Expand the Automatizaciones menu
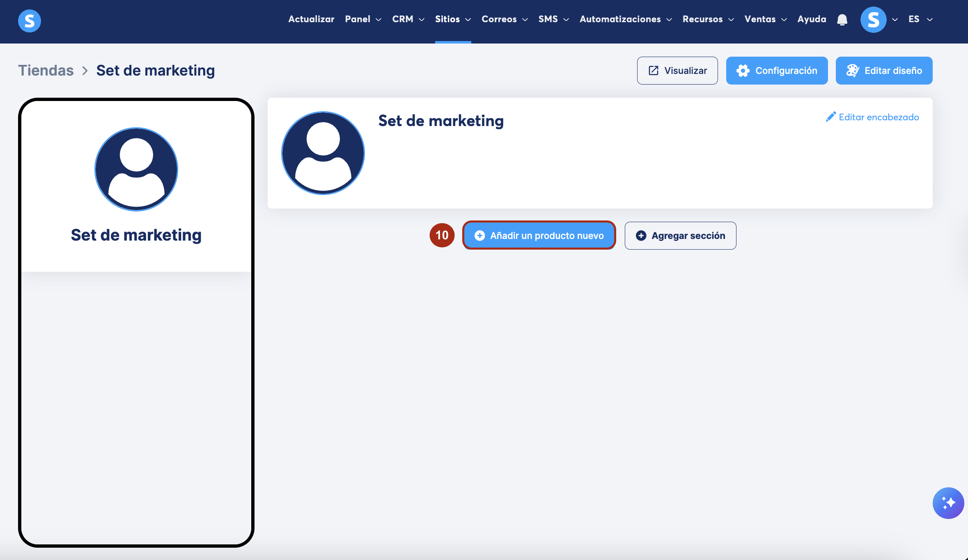968x560 pixels. 625,19
